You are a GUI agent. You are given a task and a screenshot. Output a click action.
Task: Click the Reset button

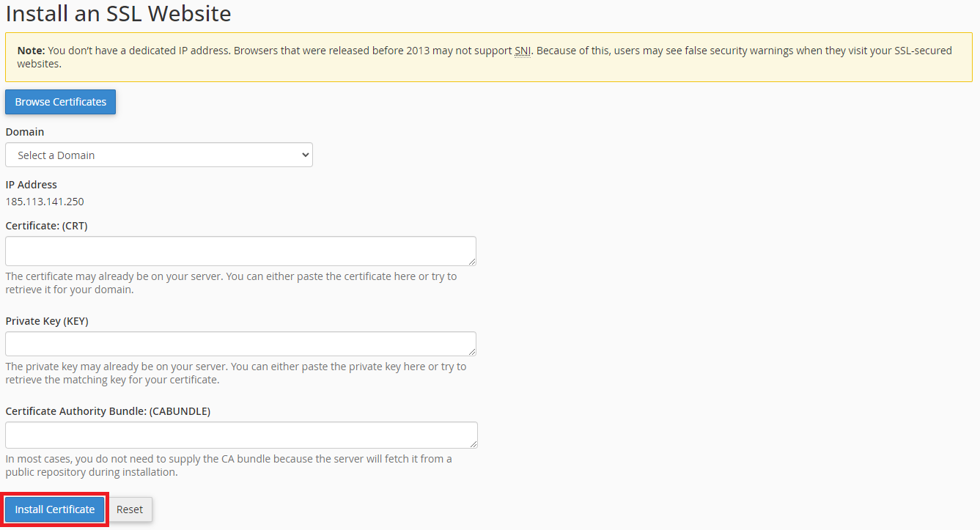coord(130,509)
